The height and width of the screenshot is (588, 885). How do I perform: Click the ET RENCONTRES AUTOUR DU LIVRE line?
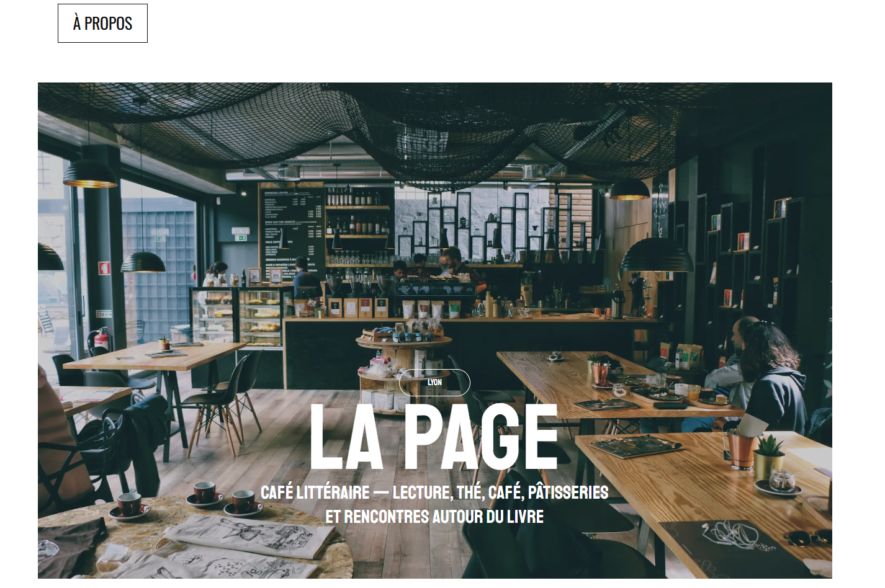434,517
